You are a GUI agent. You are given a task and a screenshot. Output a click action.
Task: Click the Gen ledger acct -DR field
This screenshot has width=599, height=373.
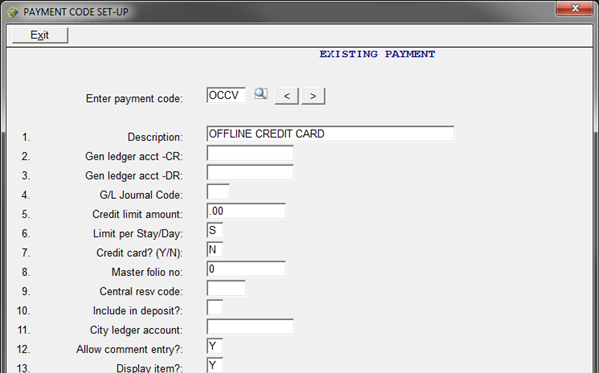click(250, 172)
